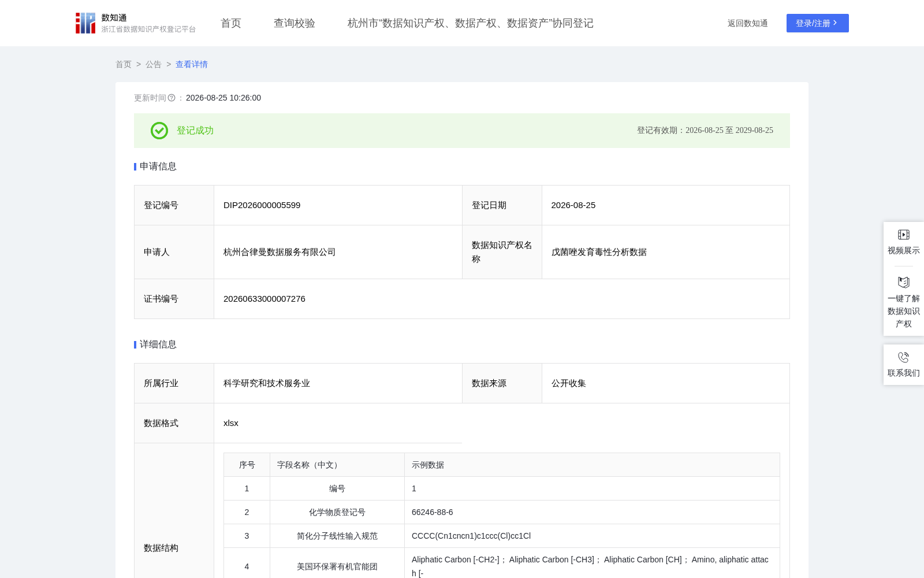Image resolution: width=924 pixels, height=578 pixels.
Task: Select applicant 杭州合律曼数据服务有限公司
Action: click(x=280, y=252)
